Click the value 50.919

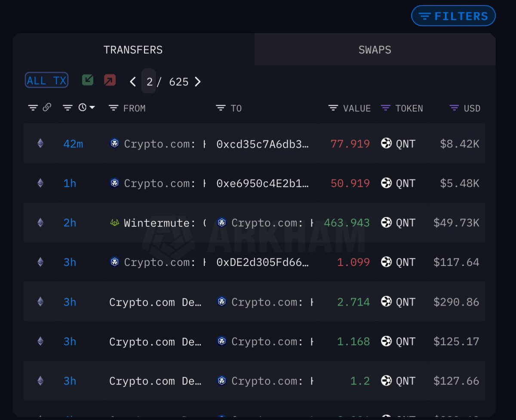350,183
